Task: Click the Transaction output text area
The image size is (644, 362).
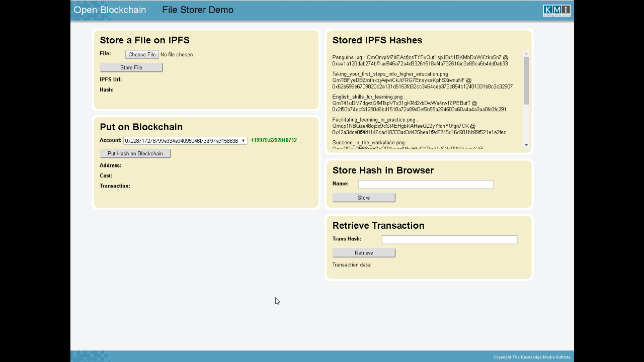Action: click(x=203, y=197)
